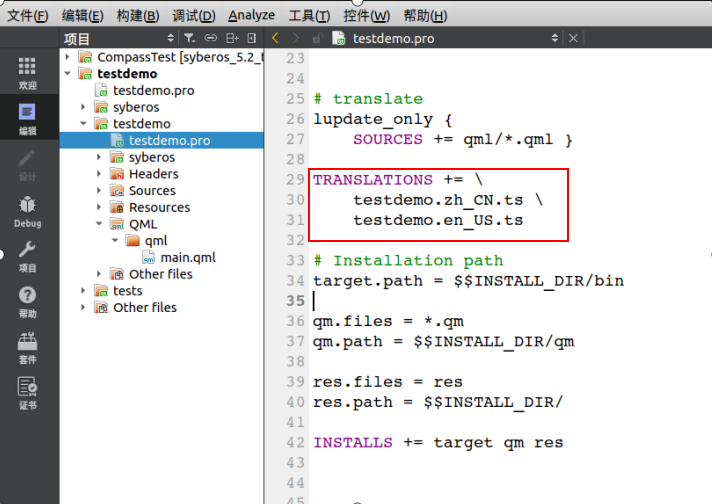Switch to Edit (编辑) mode in sidebar

click(x=27, y=118)
